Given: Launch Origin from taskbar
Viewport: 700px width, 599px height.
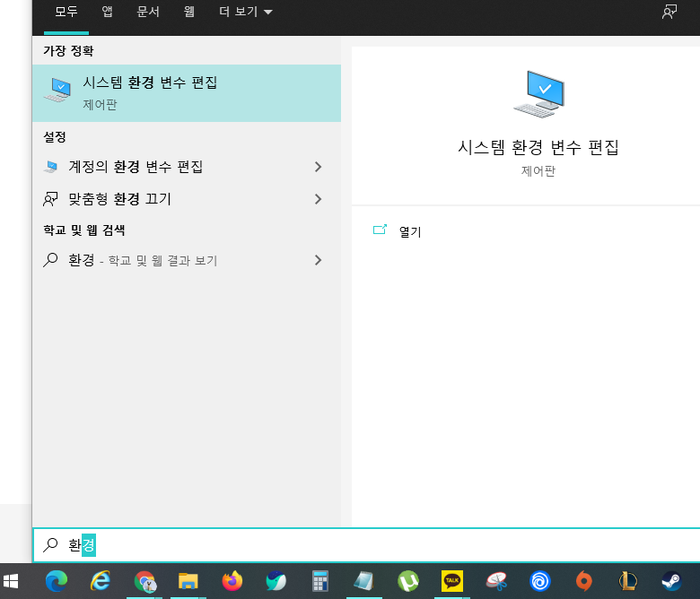Looking at the screenshot, I should [584, 581].
